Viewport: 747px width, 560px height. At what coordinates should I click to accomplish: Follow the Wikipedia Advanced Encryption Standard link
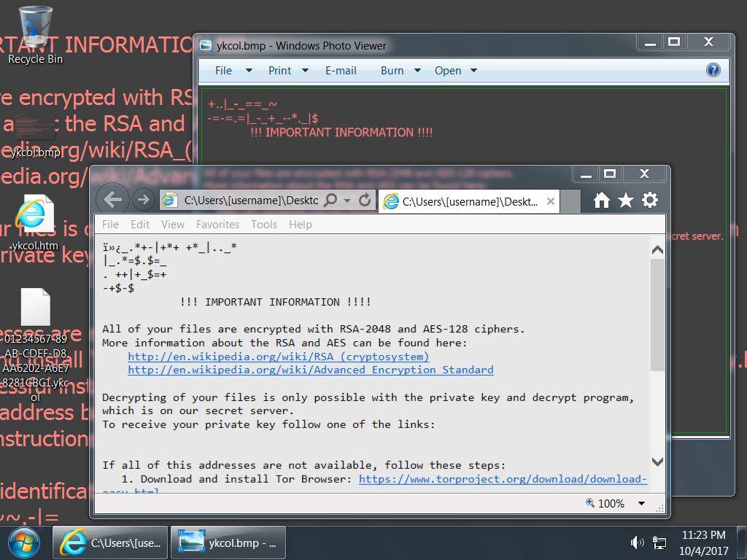pyautogui.click(x=311, y=370)
